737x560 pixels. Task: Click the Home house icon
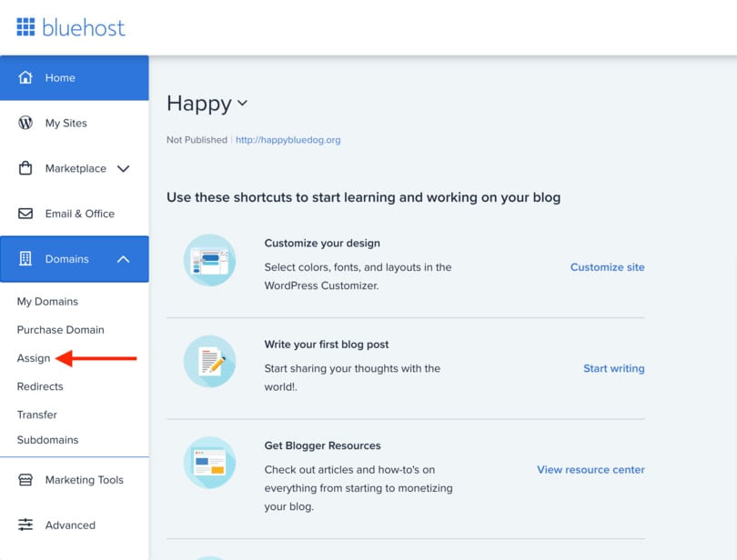click(x=25, y=77)
